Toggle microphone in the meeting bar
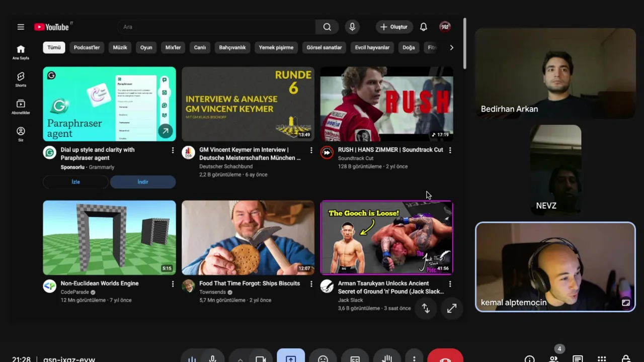This screenshot has width=644, height=362. pyautogui.click(x=212, y=358)
